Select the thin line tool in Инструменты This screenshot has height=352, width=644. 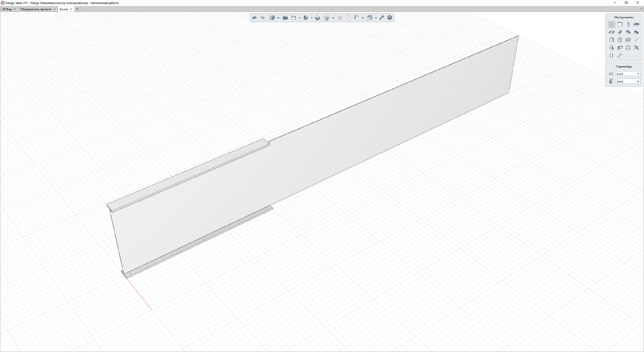(x=636, y=40)
